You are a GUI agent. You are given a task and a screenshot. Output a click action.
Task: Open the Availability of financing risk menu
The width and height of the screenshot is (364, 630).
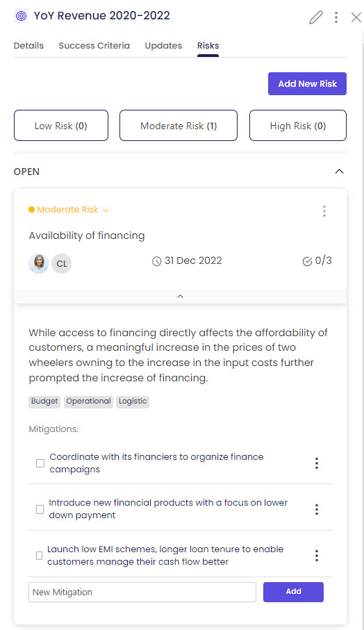[324, 211]
